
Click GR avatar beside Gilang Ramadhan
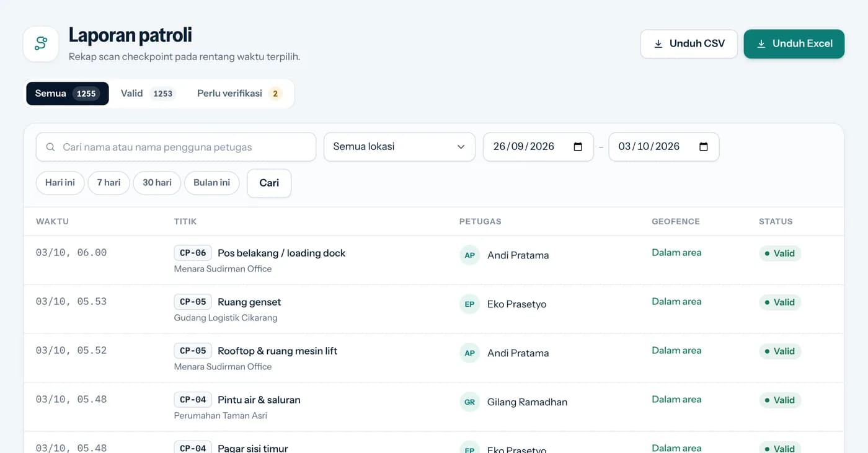pos(469,402)
